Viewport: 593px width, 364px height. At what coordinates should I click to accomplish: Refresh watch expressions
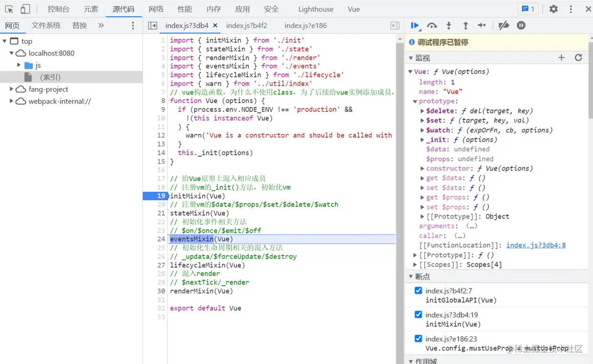[x=578, y=57]
